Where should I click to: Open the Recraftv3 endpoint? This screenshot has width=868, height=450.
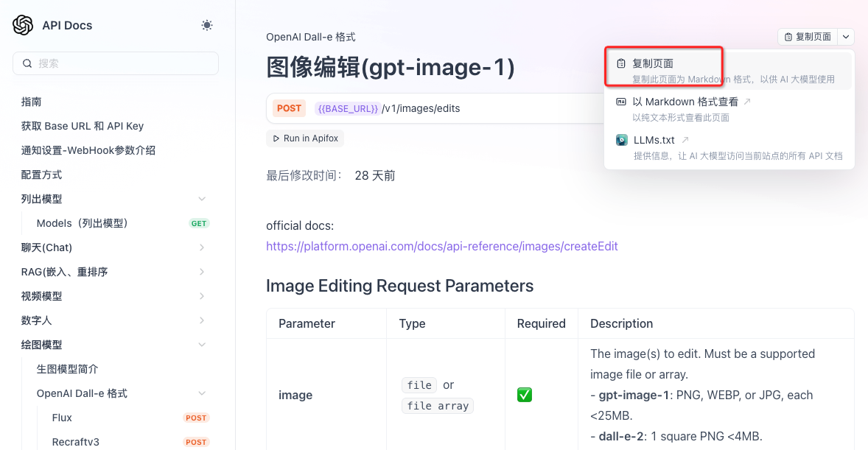point(76,442)
